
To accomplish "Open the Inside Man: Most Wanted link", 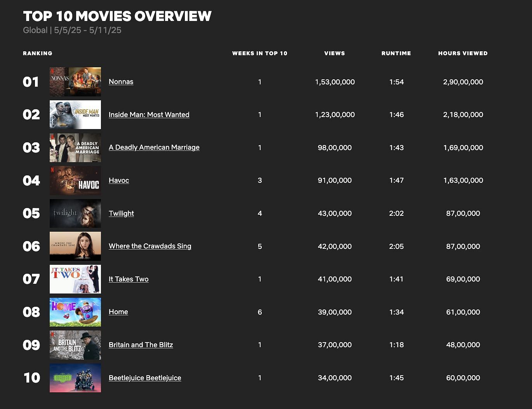I will coord(149,115).
